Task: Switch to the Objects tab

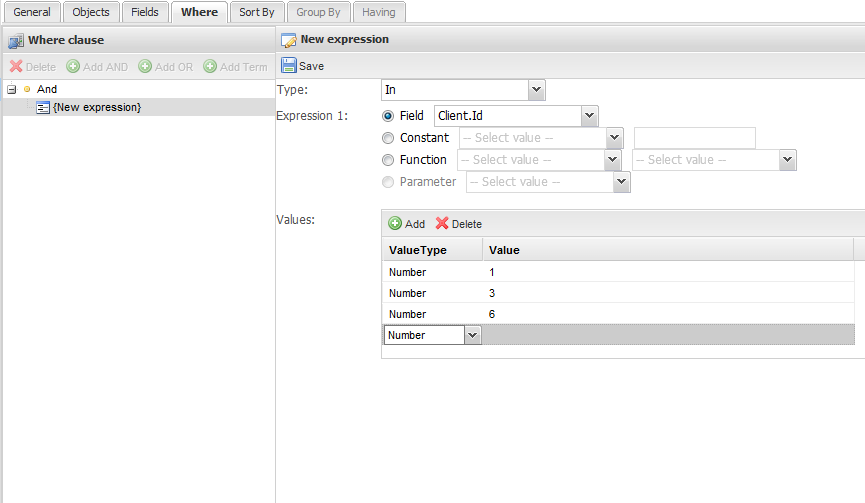Action: [91, 12]
